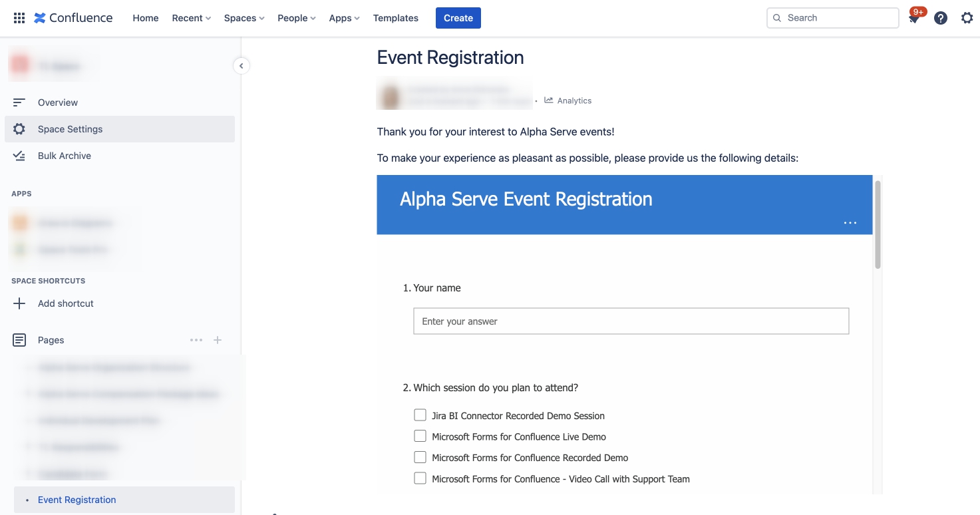Check Jira BI Connector Recorded Demo Session
The width and height of the screenshot is (980, 515).
pos(420,415)
